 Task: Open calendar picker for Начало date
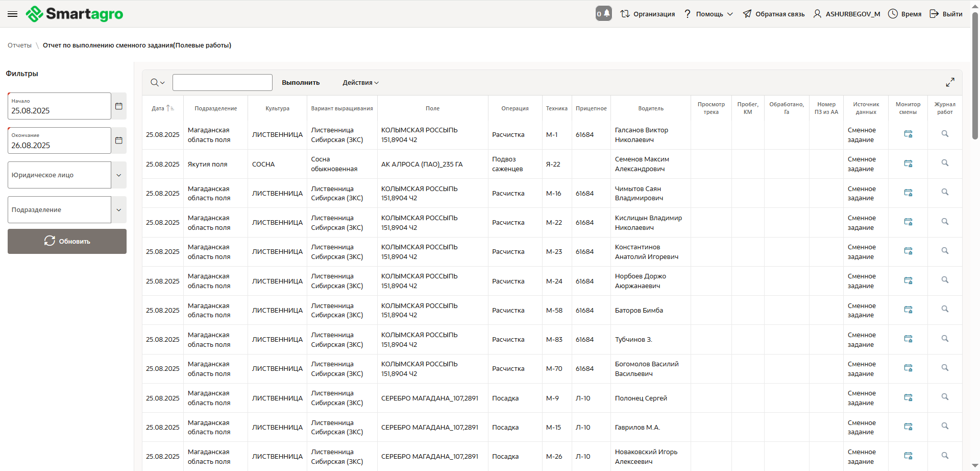coord(119,106)
